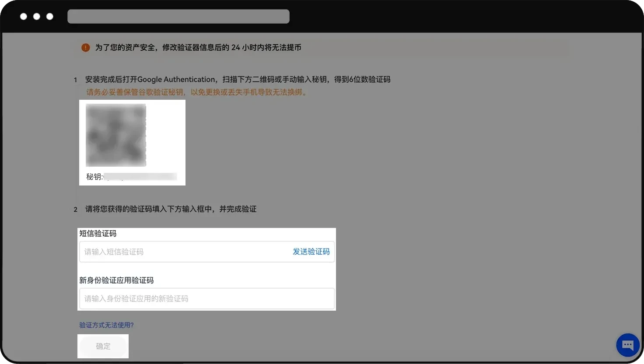The height and width of the screenshot is (364, 644).
Task: Click the new authenticator app code input field
Action: (x=206, y=298)
